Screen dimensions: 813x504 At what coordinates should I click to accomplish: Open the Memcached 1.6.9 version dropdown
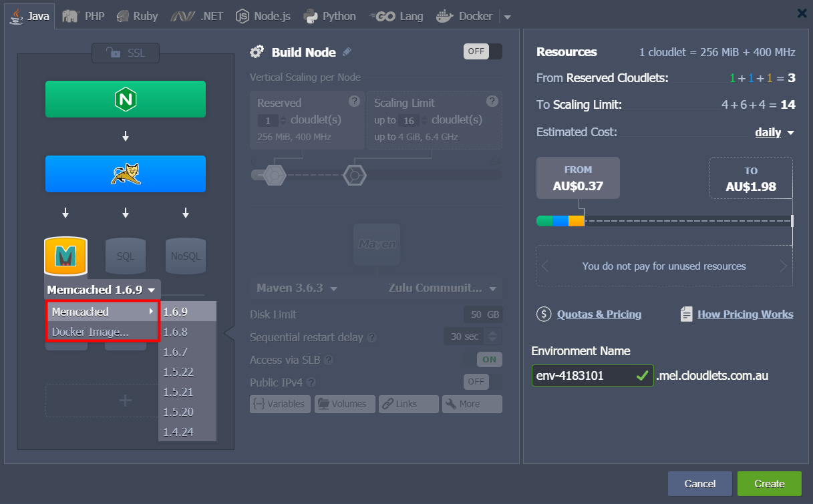coord(102,290)
